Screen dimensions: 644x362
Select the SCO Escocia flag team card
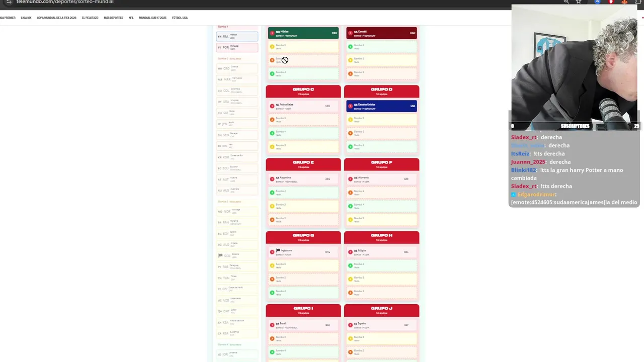point(237,255)
